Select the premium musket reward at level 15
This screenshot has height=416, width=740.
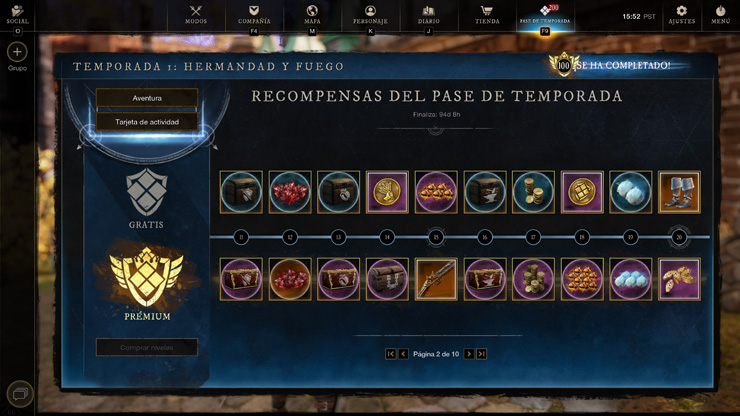(436, 279)
